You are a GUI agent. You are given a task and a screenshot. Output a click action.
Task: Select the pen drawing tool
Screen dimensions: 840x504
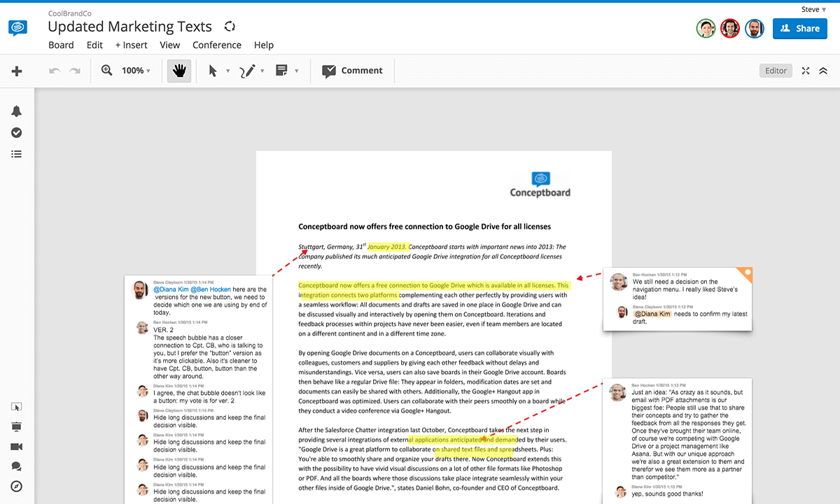(247, 71)
